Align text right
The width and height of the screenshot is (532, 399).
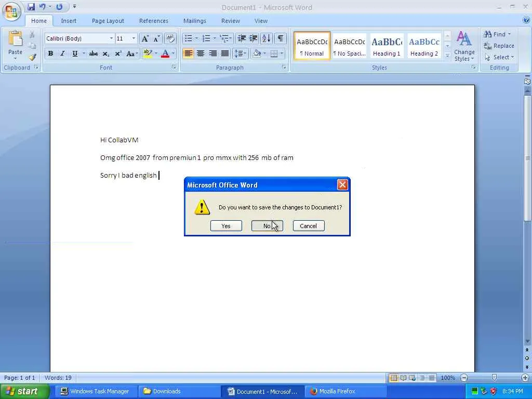[212, 54]
